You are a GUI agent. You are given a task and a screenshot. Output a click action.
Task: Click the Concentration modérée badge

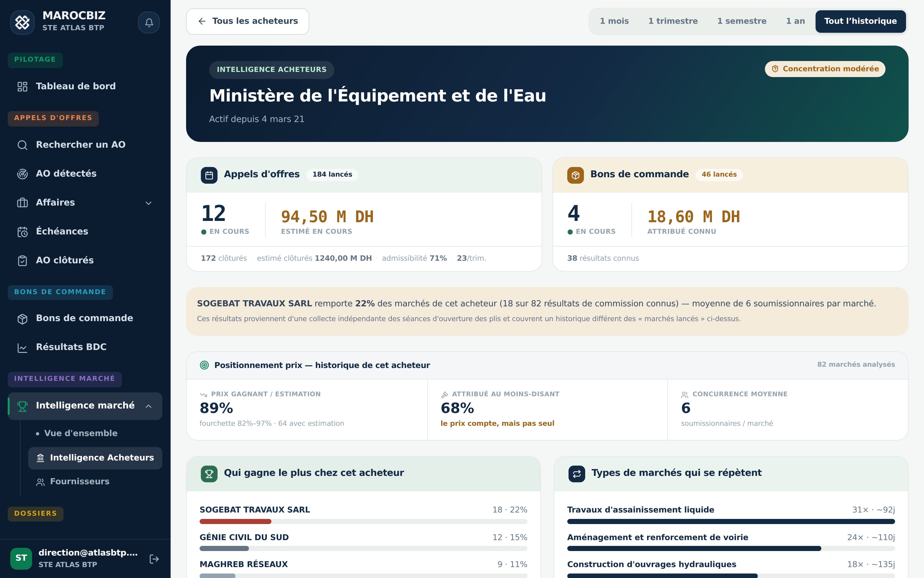click(x=825, y=69)
